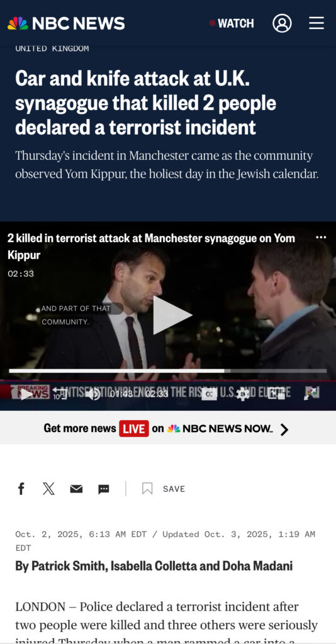Image resolution: width=336 pixels, height=644 pixels.
Task: Click the WATCH live link
Action: click(x=232, y=23)
